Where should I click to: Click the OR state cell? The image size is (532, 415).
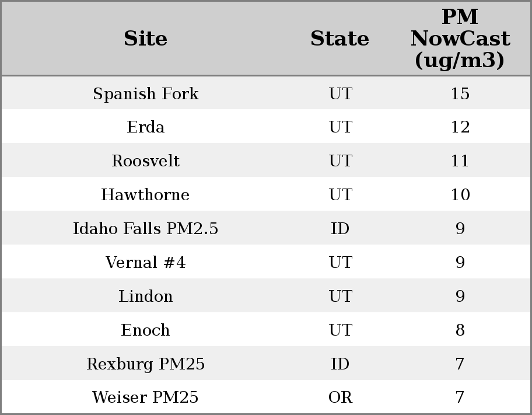[340, 397]
